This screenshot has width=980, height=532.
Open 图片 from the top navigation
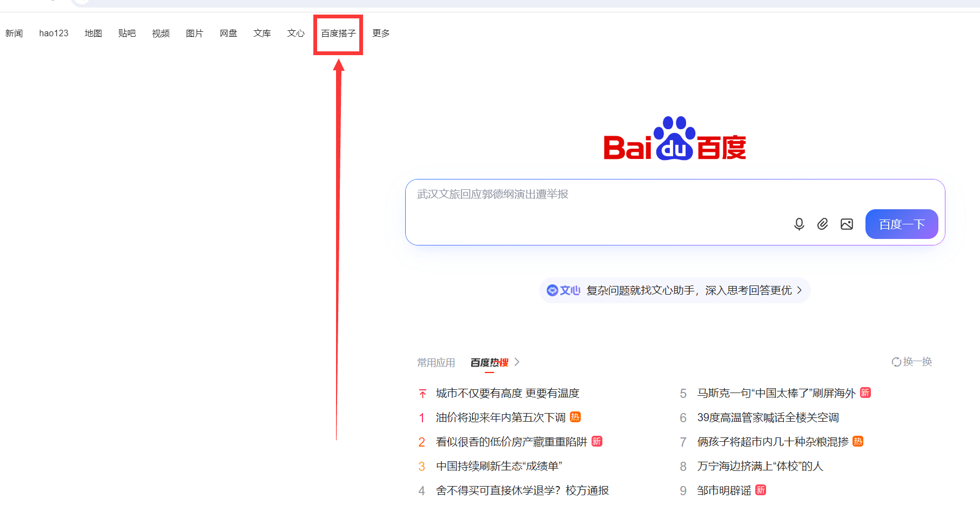click(194, 34)
